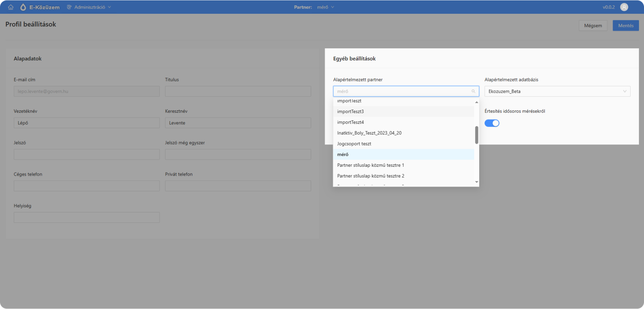
Task: Click dropdown list scroll up arrow
Action: click(x=476, y=102)
